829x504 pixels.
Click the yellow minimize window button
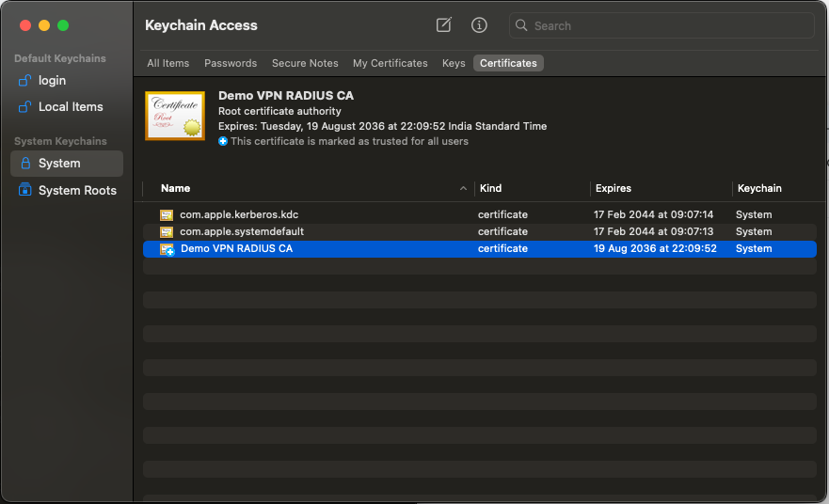click(44, 25)
